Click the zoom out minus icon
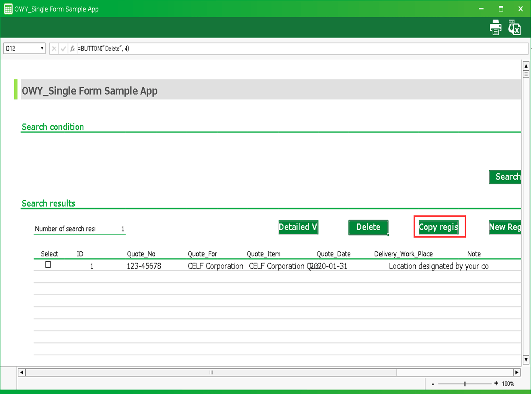 (433, 384)
